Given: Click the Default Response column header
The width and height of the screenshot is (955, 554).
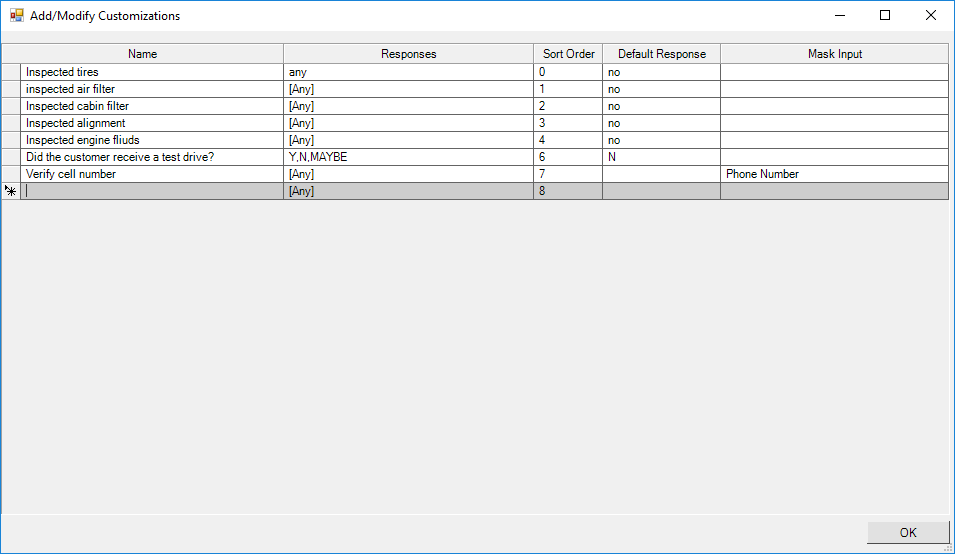Looking at the screenshot, I should 661,54.
